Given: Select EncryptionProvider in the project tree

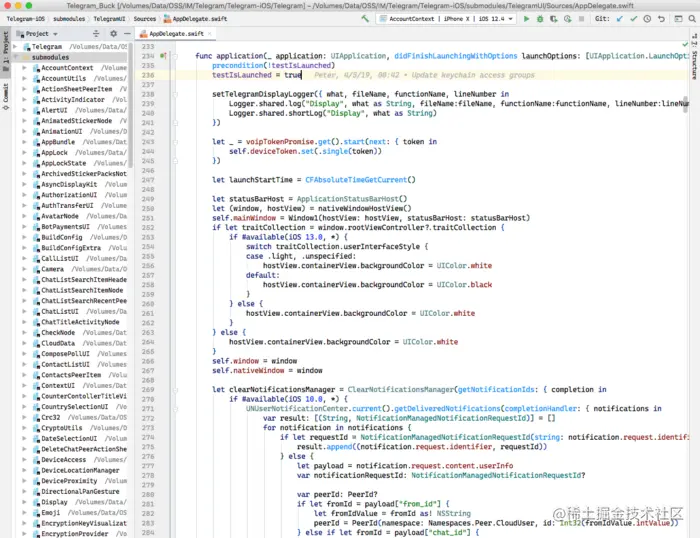Looking at the screenshot, I should pos(75,534).
